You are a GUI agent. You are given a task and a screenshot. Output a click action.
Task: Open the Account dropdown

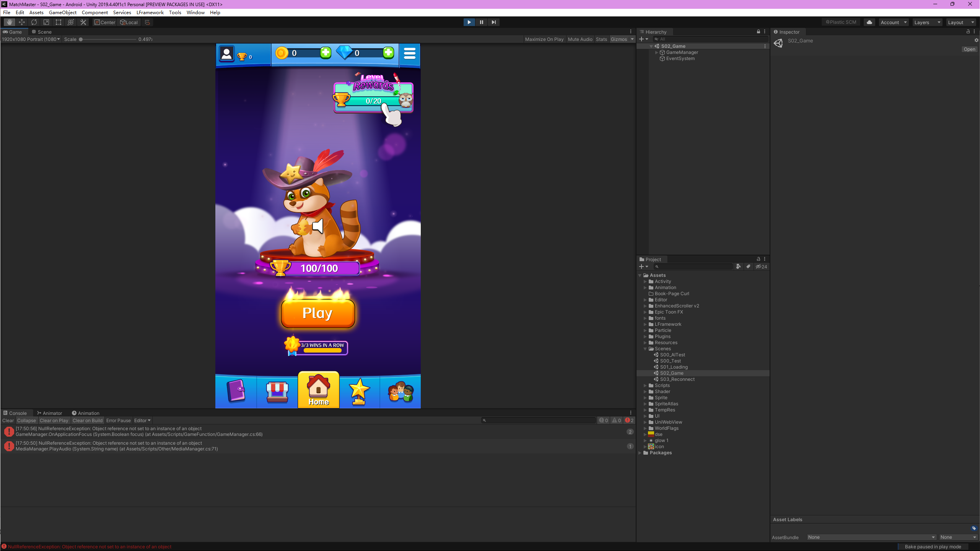pos(893,22)
